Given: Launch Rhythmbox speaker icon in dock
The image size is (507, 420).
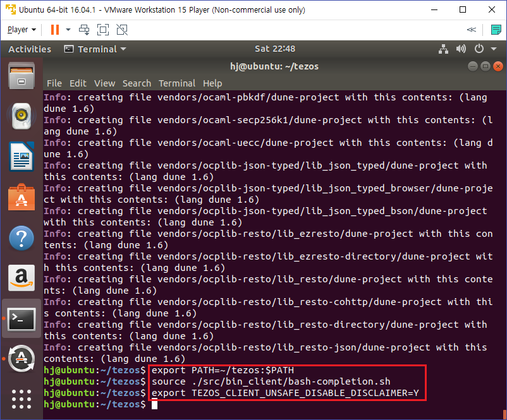Looking at the screenshot, I should click(21, 116).
